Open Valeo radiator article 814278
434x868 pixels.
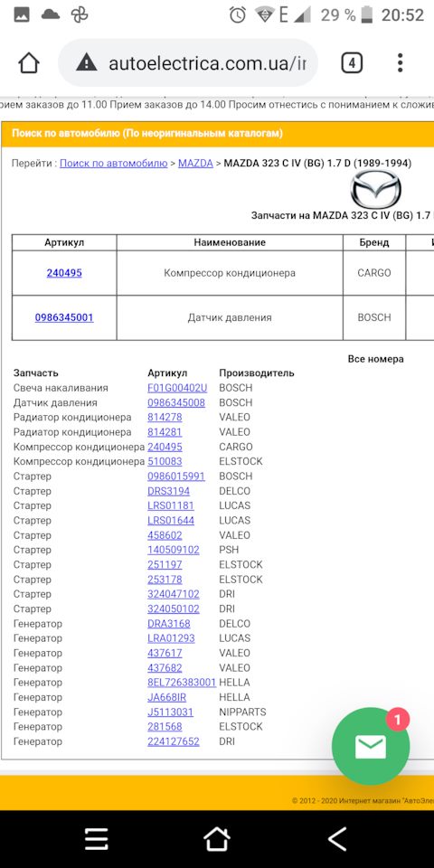165,417
